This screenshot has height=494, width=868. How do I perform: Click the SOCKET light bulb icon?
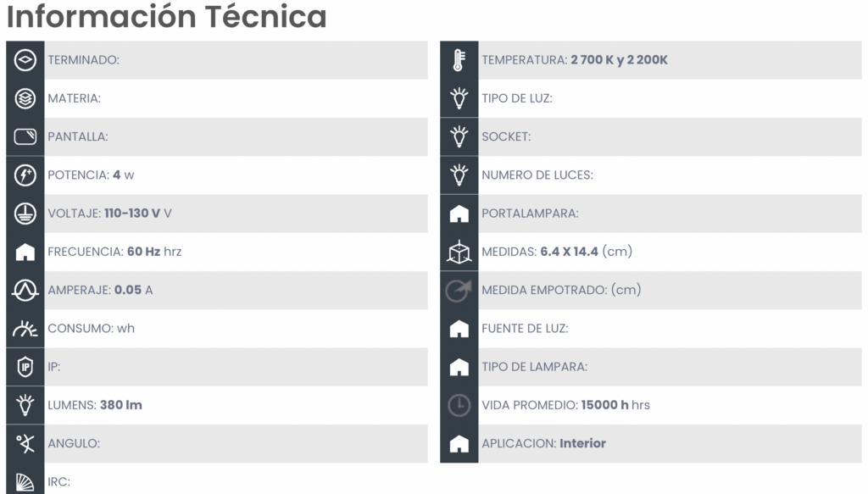459,136
